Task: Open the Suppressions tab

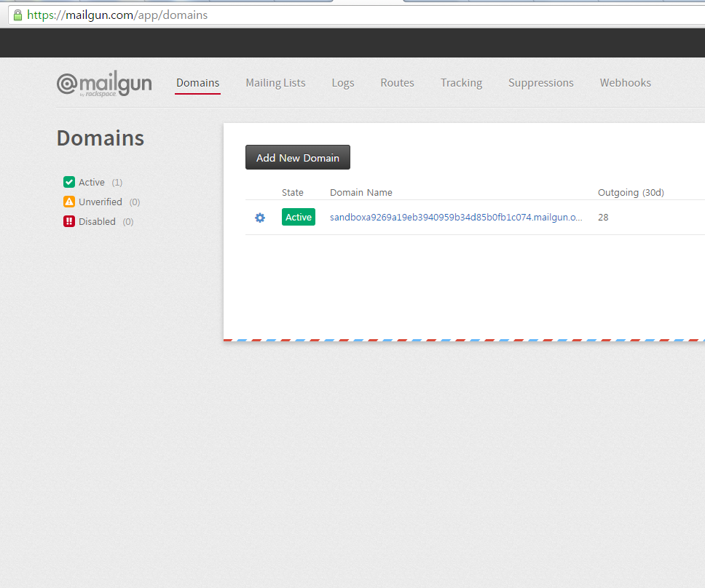Action: [x=541, y=83]
